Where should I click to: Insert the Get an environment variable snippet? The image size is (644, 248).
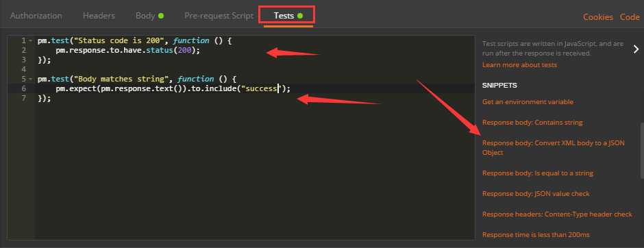(x=528, y=102)
